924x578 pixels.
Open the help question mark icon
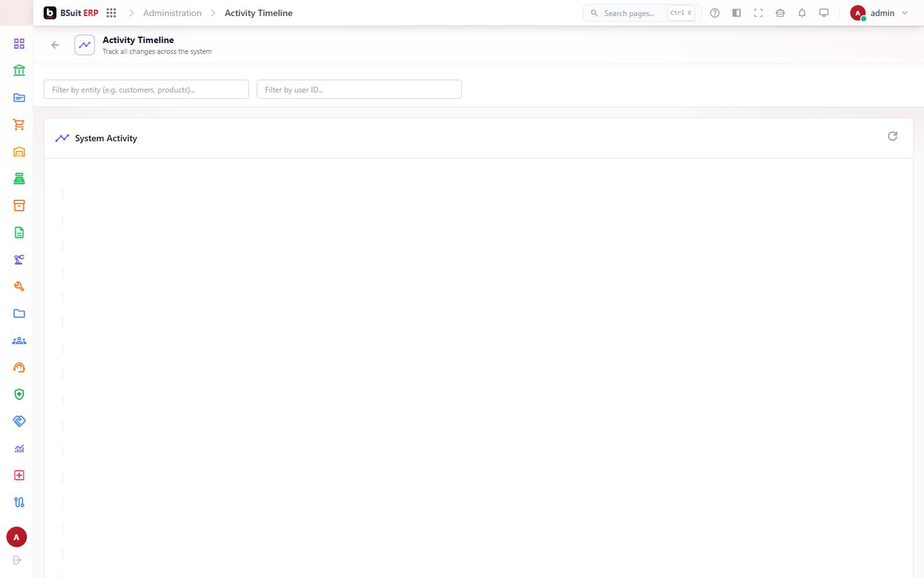[x=715, y=13]
